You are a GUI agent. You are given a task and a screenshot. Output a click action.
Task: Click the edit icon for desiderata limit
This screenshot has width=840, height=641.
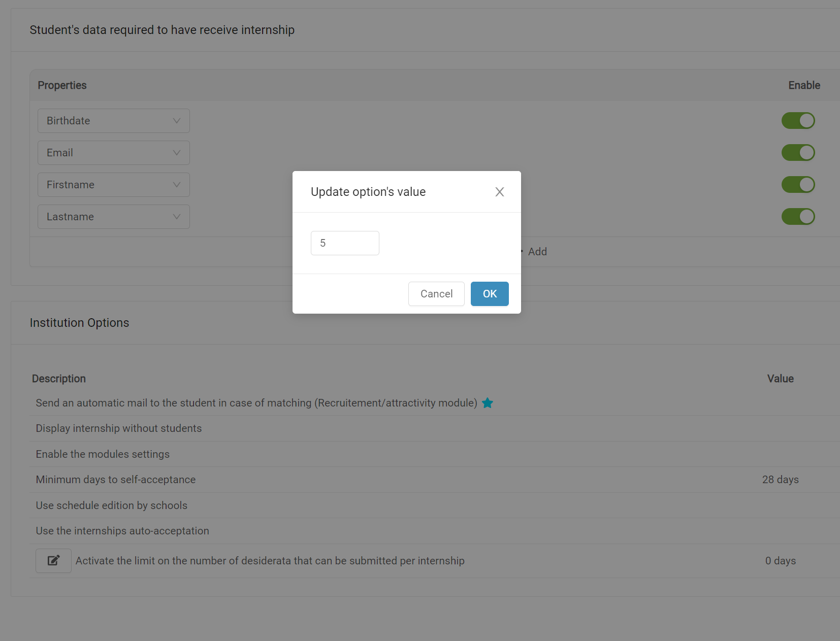tap(53, 561)
